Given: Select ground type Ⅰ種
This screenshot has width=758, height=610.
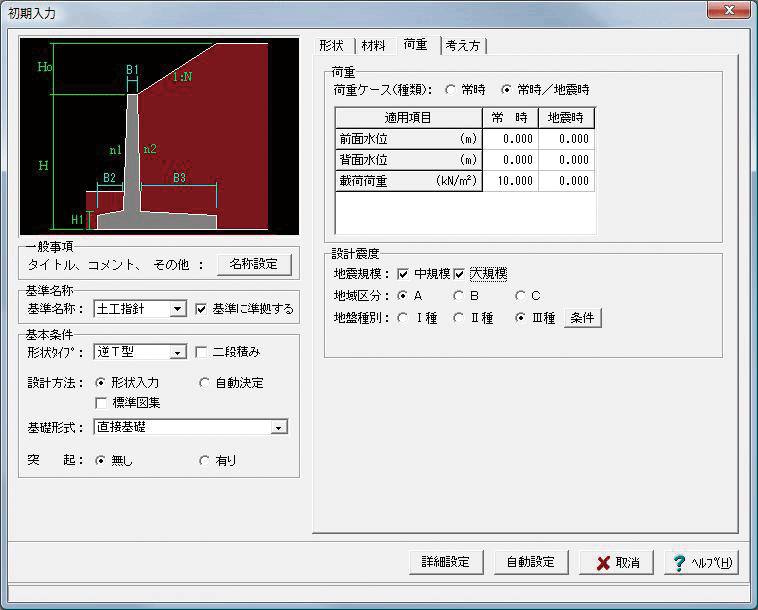Looking at the screenshot, I should click(402, 318).
